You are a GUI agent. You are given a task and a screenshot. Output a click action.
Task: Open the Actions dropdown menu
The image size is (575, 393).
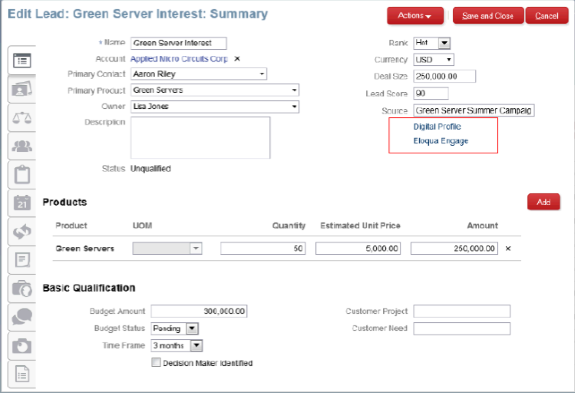tap(415, 16)
